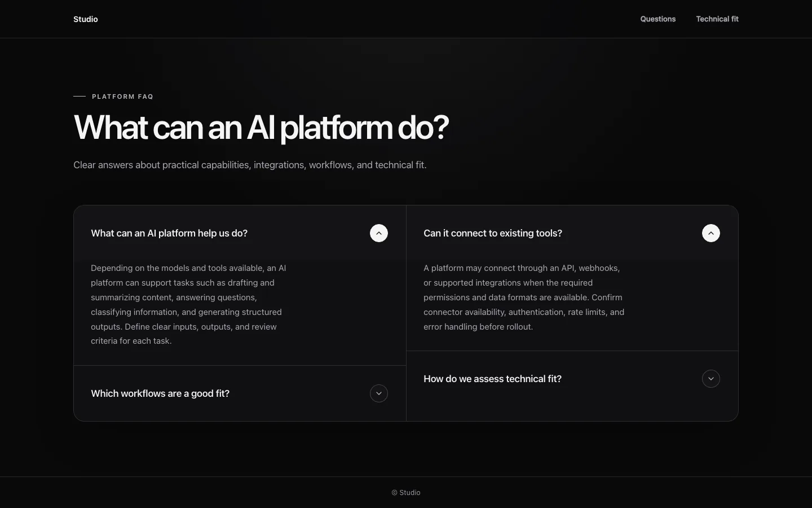The image size is (812, 508).
Task: Collapse the 'Can it connect to existing tools?' chevron
Action: point(711,233)
